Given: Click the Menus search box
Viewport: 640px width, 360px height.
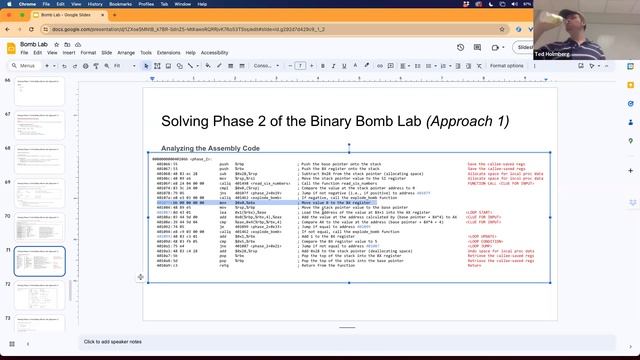Looking at the screenshot, I should coord(24,66).
